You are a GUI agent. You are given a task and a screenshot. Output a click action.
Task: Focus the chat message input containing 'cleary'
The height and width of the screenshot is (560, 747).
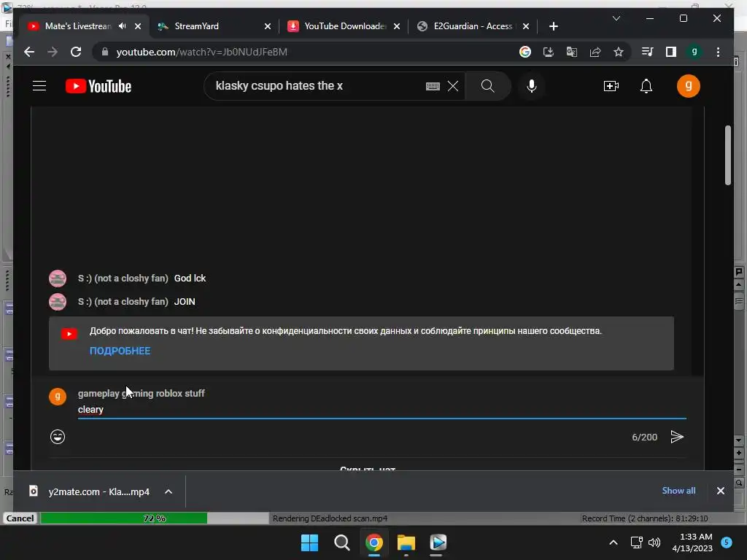tap(382, 410)
